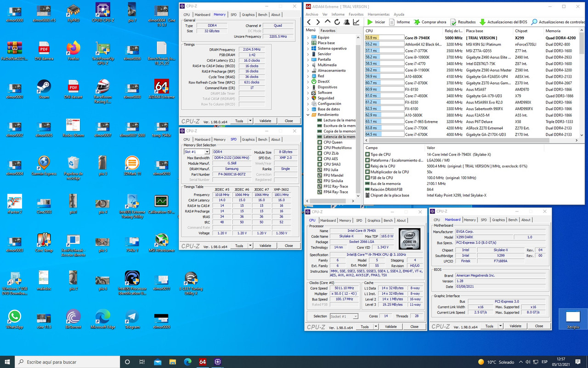Select Xevipiu item on desktop right edge
Screen dimensions: 588x368
click(572, 319)
